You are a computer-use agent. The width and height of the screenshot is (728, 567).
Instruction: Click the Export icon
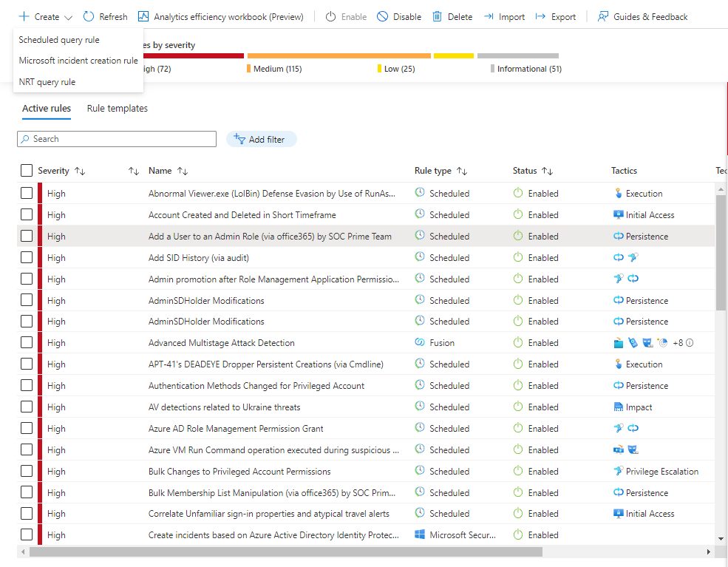(541, 16)
